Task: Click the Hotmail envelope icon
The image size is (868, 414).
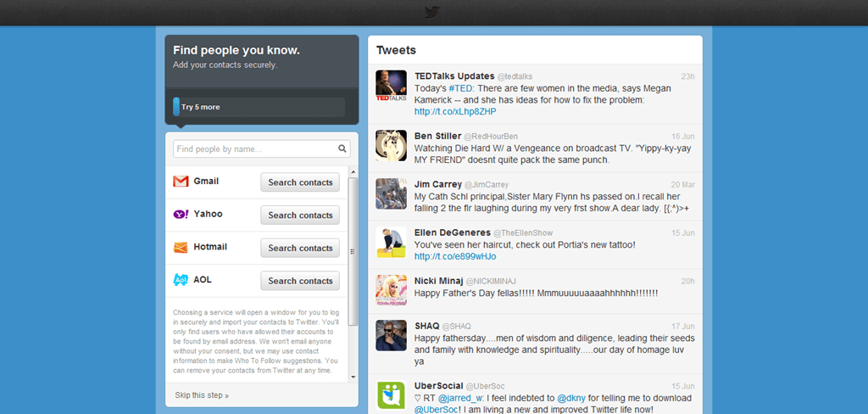Action: [181, 247]
